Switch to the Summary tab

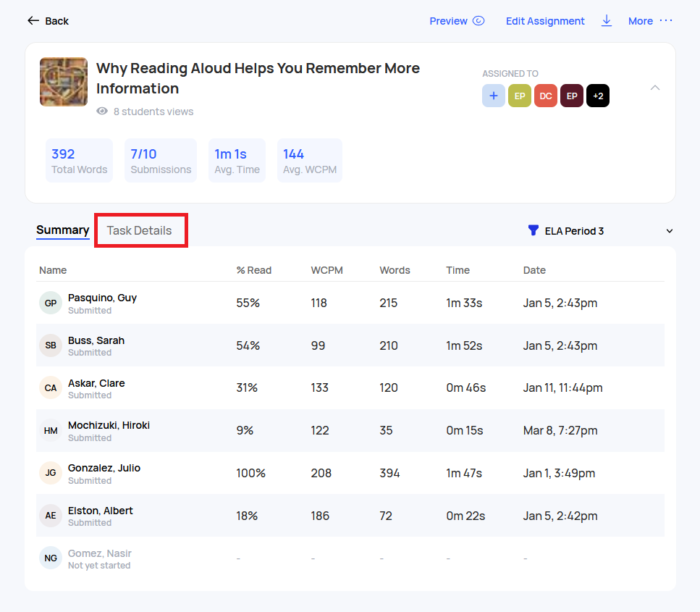(62, 230)
